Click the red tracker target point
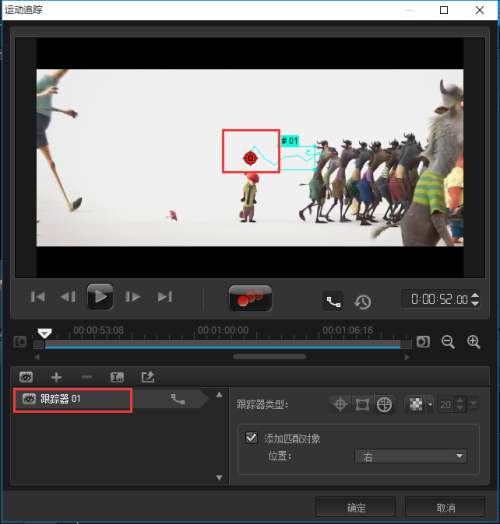 pyautogui.click(x=250, y=158)
